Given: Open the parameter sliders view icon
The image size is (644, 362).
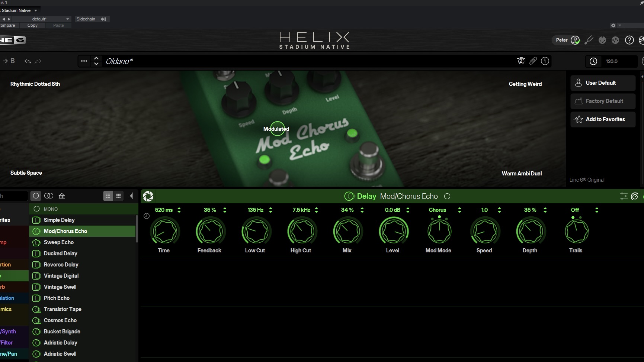Looking at the screenshot, I should point(624,196).
